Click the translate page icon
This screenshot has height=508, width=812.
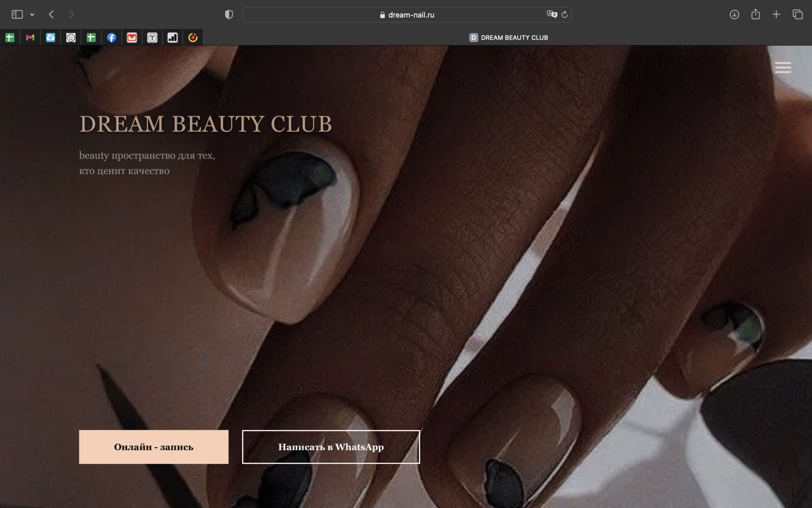tap(551, 15)
